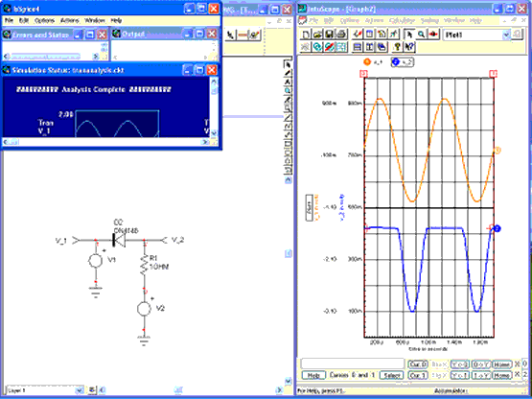The height and width of the screenshot is (399, 532).
Task: Click the Help button at bottom of IntuScope
Action: 313,376
